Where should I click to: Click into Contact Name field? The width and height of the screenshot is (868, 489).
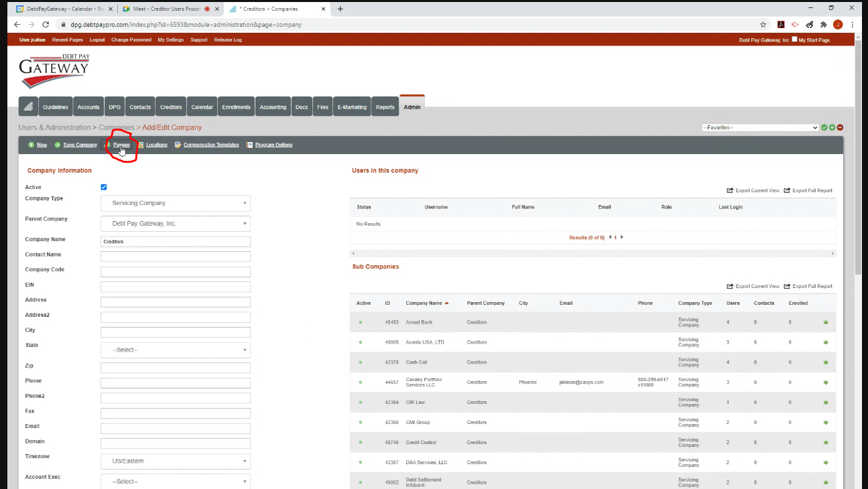click(x=176, y=257)
